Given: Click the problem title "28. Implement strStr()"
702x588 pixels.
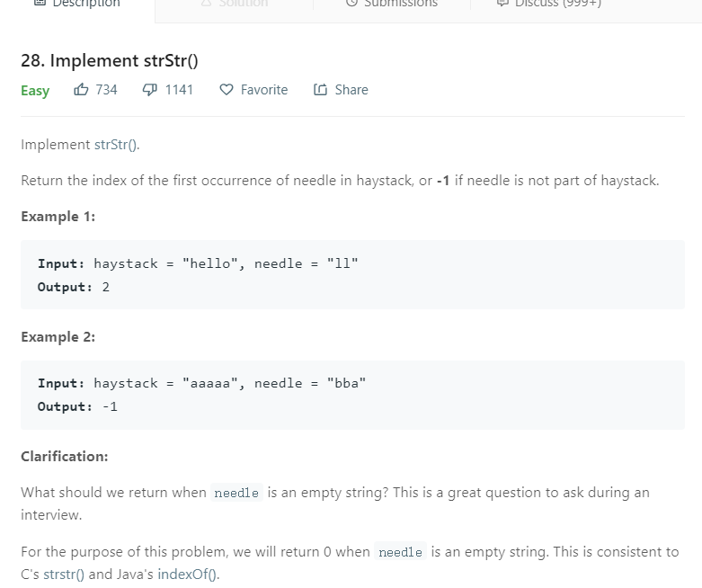Looking at the screenshot, I should click(x=109, y=61).
